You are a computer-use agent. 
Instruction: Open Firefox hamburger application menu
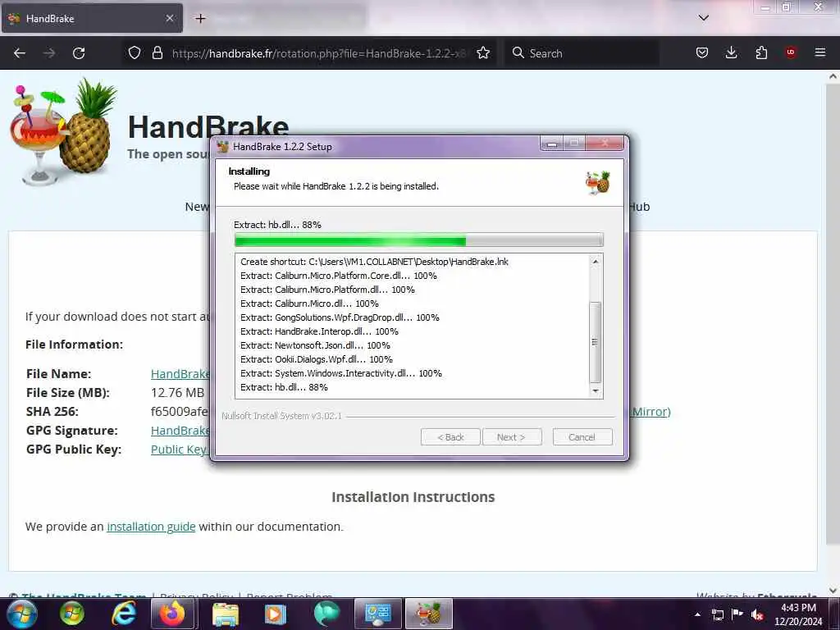(x=820, y=52)
